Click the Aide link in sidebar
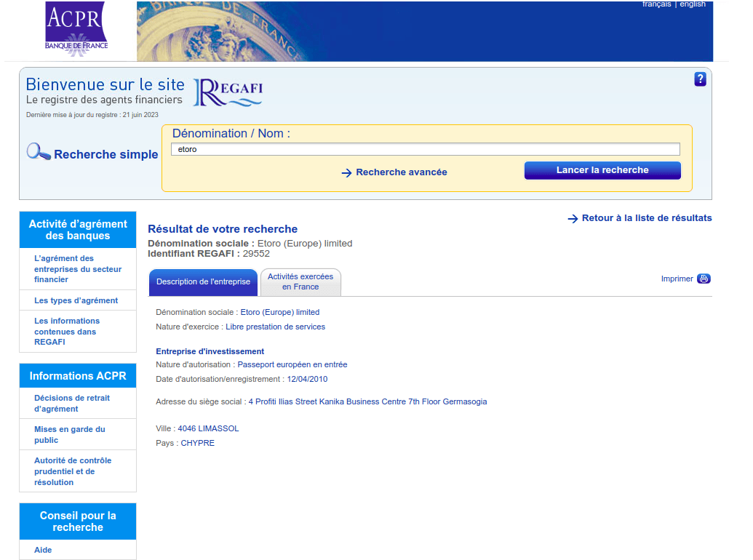The height and width of the screenshot is (560, 753). 43,550
